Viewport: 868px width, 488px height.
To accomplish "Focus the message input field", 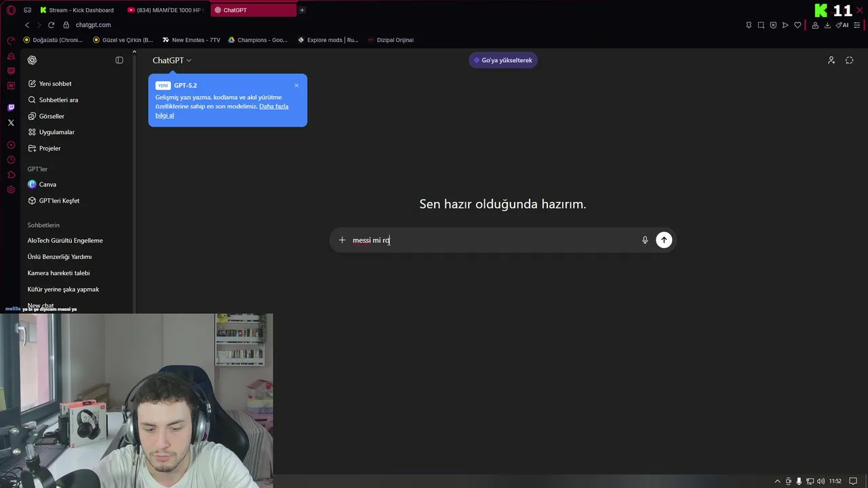I will coord(494,240).
